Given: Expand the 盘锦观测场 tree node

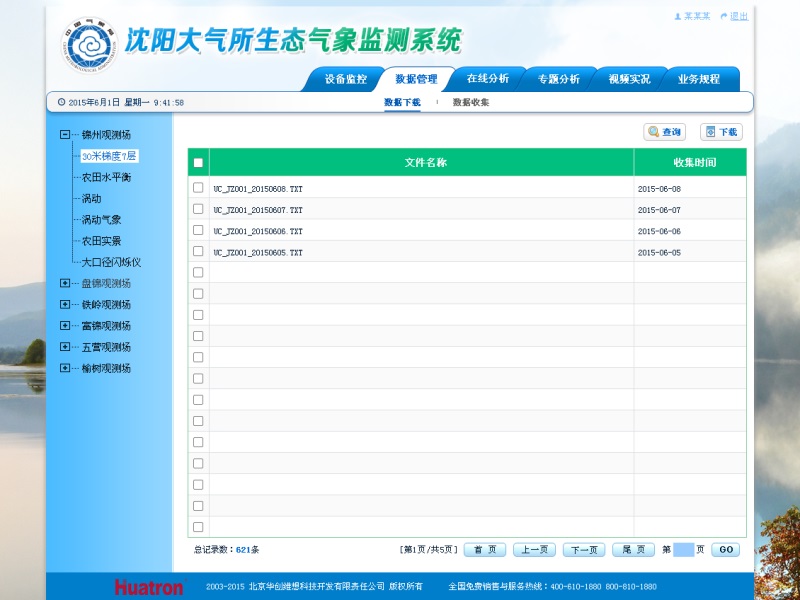Looking at the screenshot, I should (65, 283).
